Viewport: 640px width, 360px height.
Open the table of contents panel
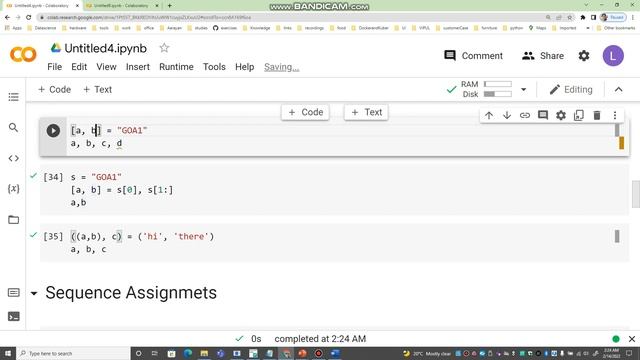[x=13, y=97]
